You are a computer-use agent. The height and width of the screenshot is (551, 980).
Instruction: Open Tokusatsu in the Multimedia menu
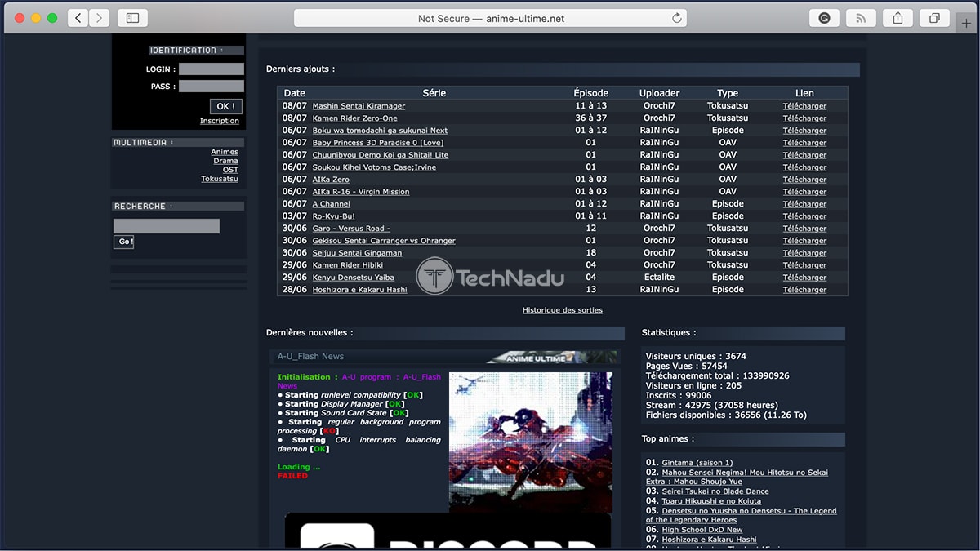[220, 179]
